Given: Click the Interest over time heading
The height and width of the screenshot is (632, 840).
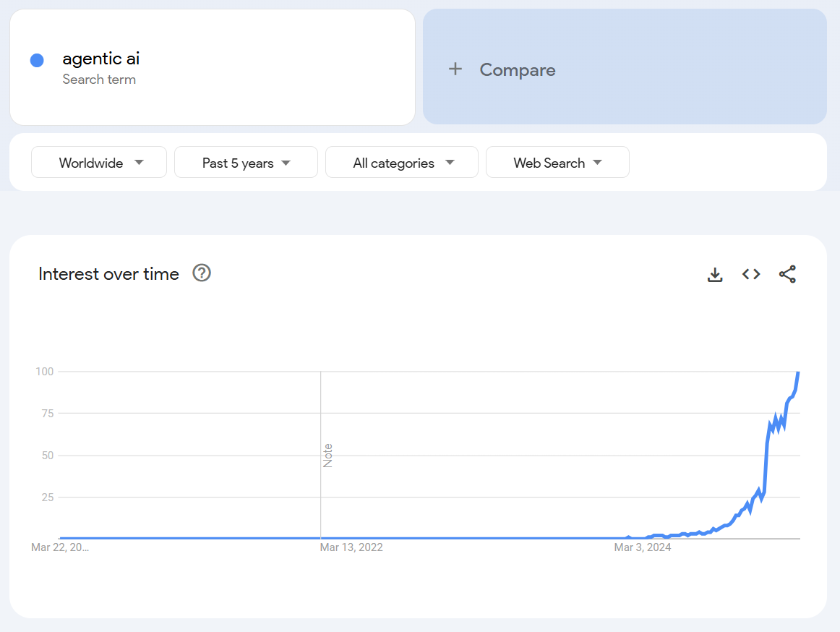Looking at the screenshot, I should click(108, 274).
